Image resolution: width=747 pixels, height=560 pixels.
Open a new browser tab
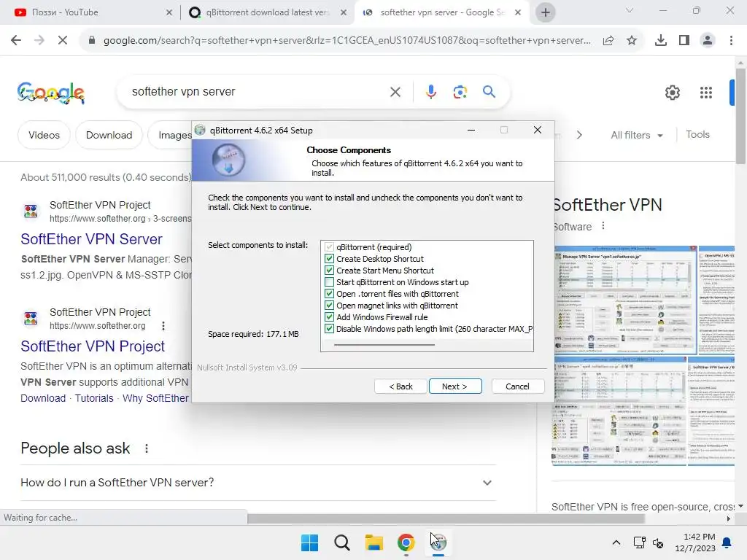546,12
